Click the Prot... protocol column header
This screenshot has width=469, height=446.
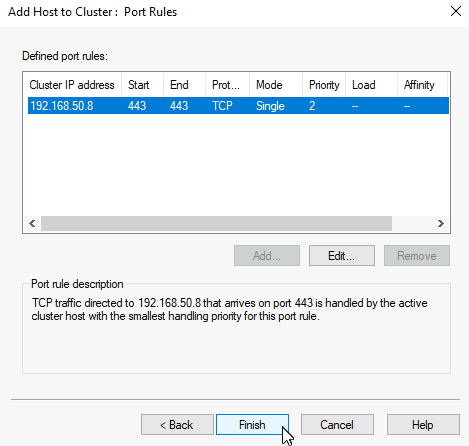point(227,85)
